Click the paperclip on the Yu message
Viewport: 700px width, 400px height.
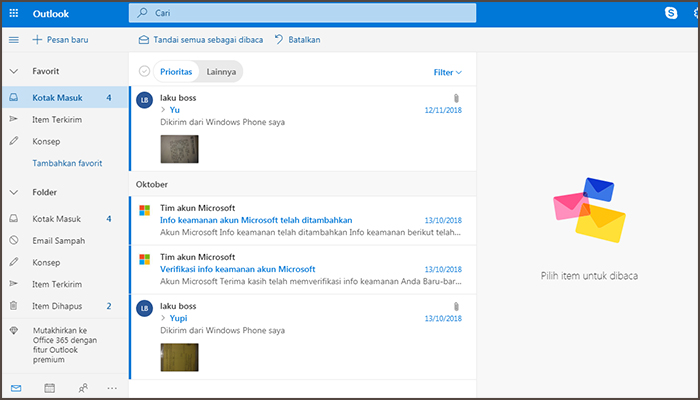click(456, 98)
